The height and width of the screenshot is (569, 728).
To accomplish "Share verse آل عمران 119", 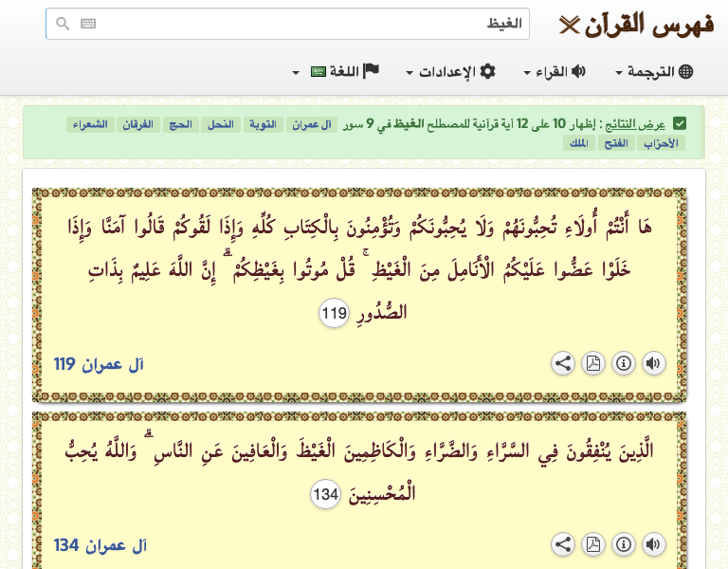I will point(563,363).
